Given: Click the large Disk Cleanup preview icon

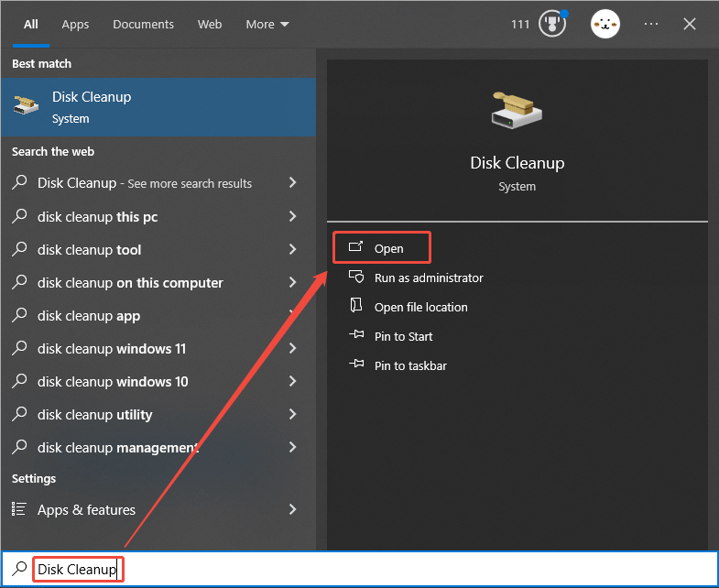Looking at the screenshot, I should tap(517, 110).
